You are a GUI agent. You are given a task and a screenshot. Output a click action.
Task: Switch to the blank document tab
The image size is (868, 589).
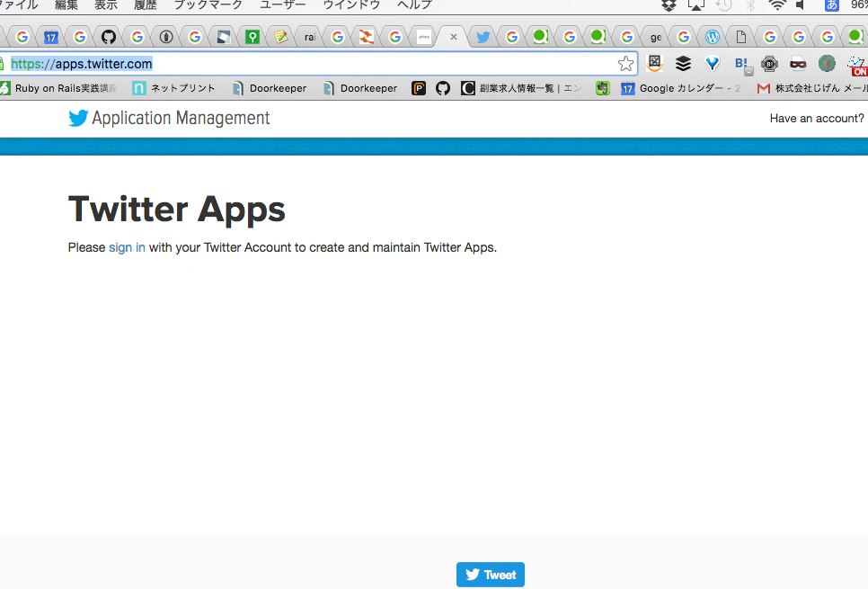point(741,37)
